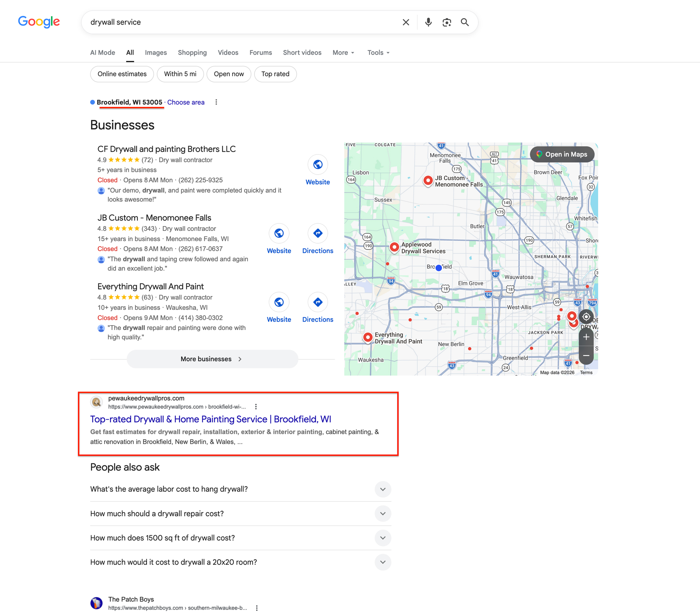Toggle the Open now filter chip
The height and width of the screenshot is (614, 700).
point(229,74)
